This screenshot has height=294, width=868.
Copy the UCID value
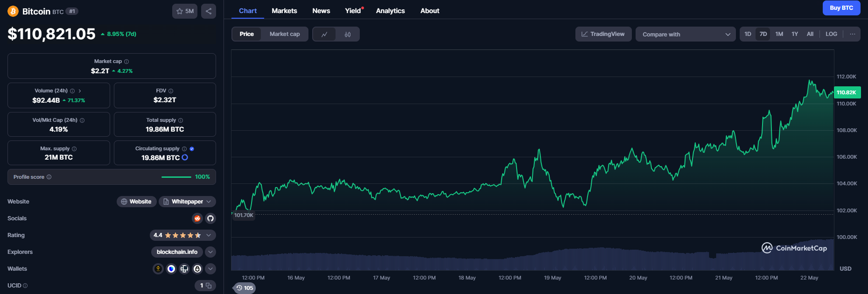point(209,286)
